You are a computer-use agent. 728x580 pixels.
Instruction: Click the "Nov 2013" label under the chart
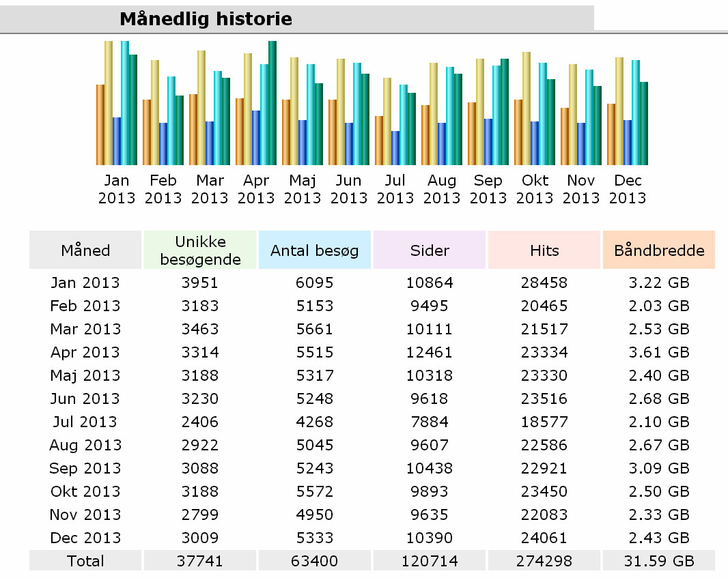[581, 189]
